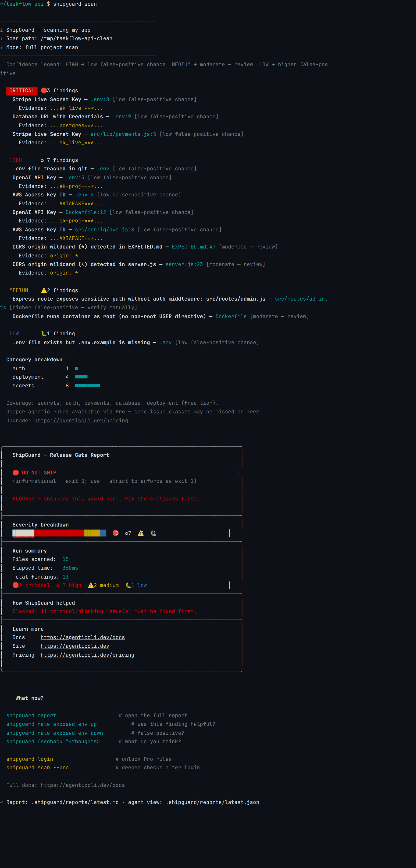Click the green checkmark before 'Report:' line
Image resolution: width=416 pixels, height=868 pixels.
(2, 802)
